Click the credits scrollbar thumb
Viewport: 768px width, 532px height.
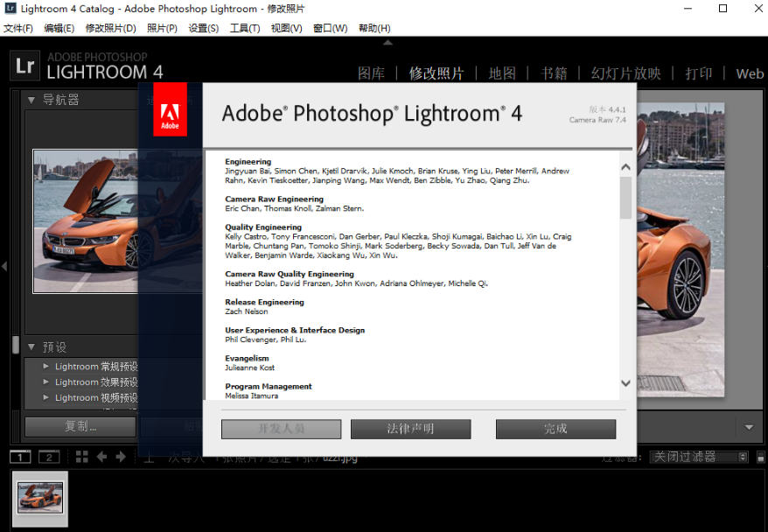pyautogui.click(x=625, y=198)
